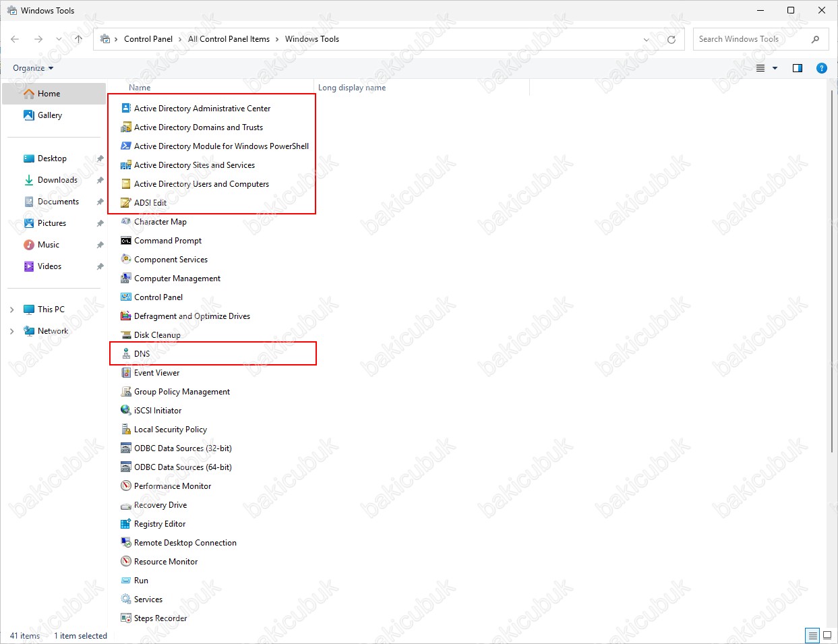
Task: Open Music quick access folder
Action: pyautogui.click(x=54, y=245)
